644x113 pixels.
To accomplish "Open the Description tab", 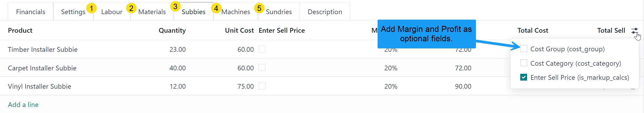I will click(x=325, y=12).
